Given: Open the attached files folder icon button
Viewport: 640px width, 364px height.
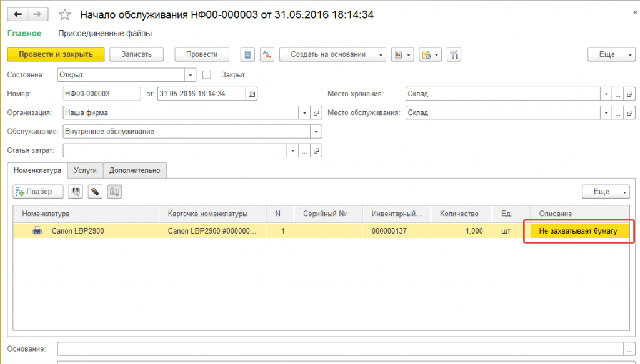Looking at the screenshot, I should coord(430,54).
